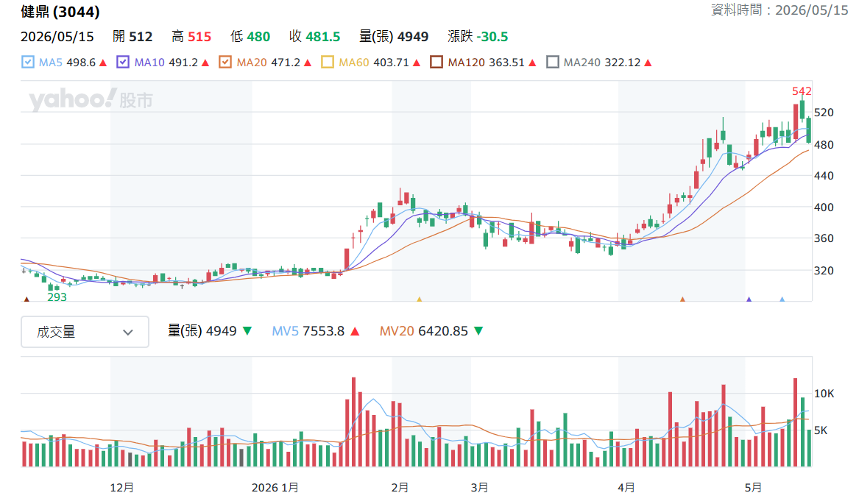Click the high price 高 515
Image resolution: width=859 pixels, height=504 pixels.
tap(191, 37)
